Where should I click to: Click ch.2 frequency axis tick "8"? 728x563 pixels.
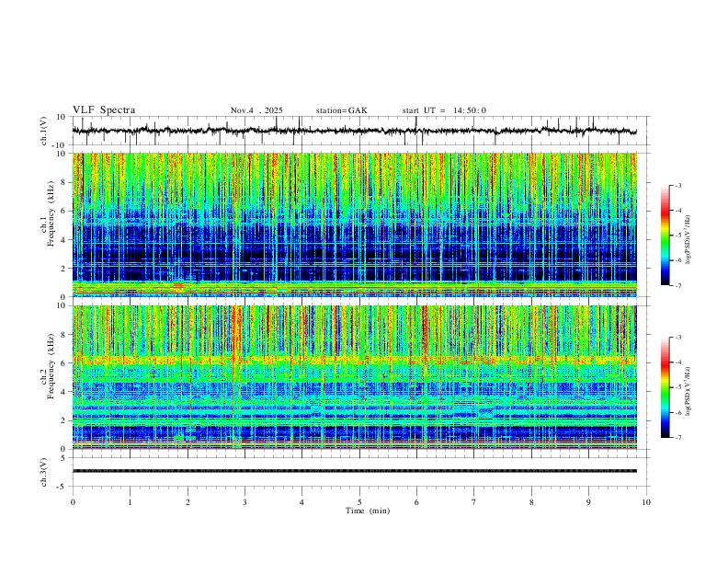tap(64, 335)
